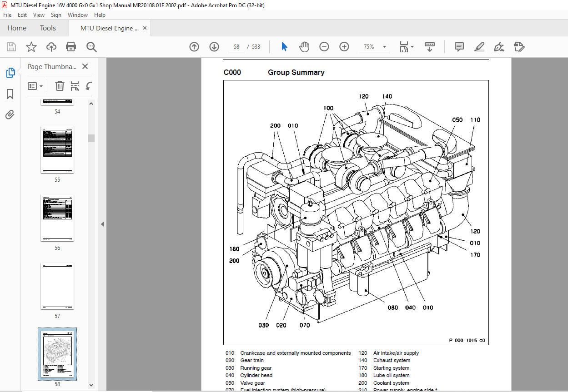Activate the hand pan tool
Screen dimensions: 568x392
(304, 47)
